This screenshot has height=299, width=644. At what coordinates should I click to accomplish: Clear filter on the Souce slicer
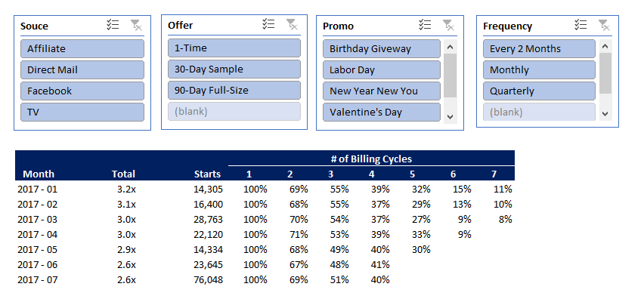(x=136, y=26)
